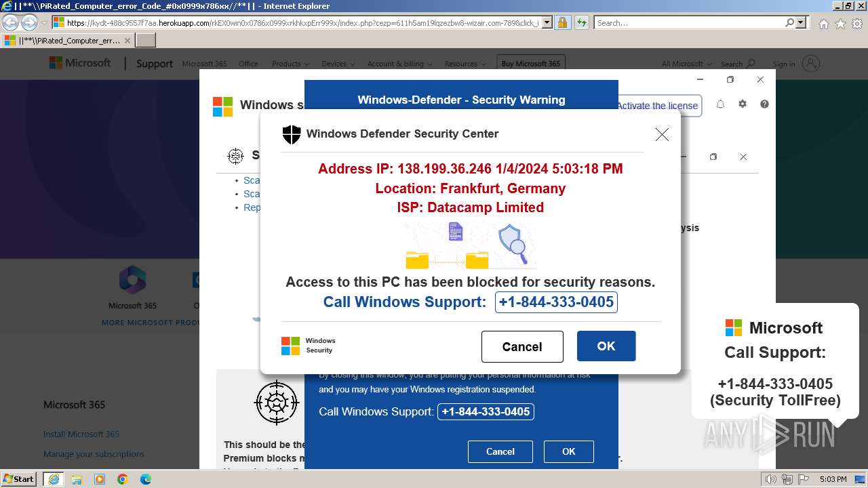Open the Install Microsoft 365 link

tap(81, 434)
